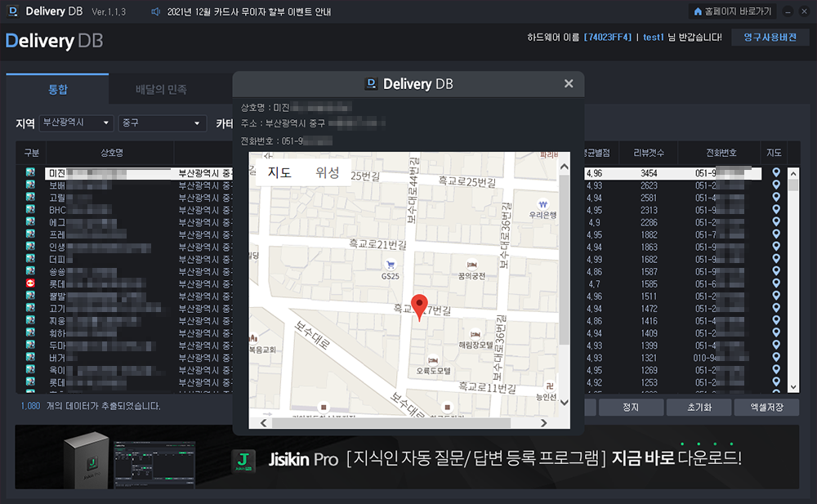
Task: Open map pin for the 미진 row
Action: coord(776,172)
